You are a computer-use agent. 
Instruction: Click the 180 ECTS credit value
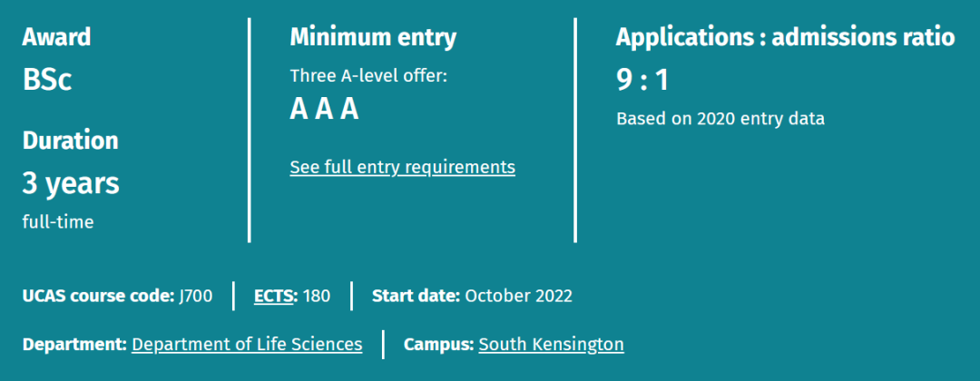pos(316,296)
